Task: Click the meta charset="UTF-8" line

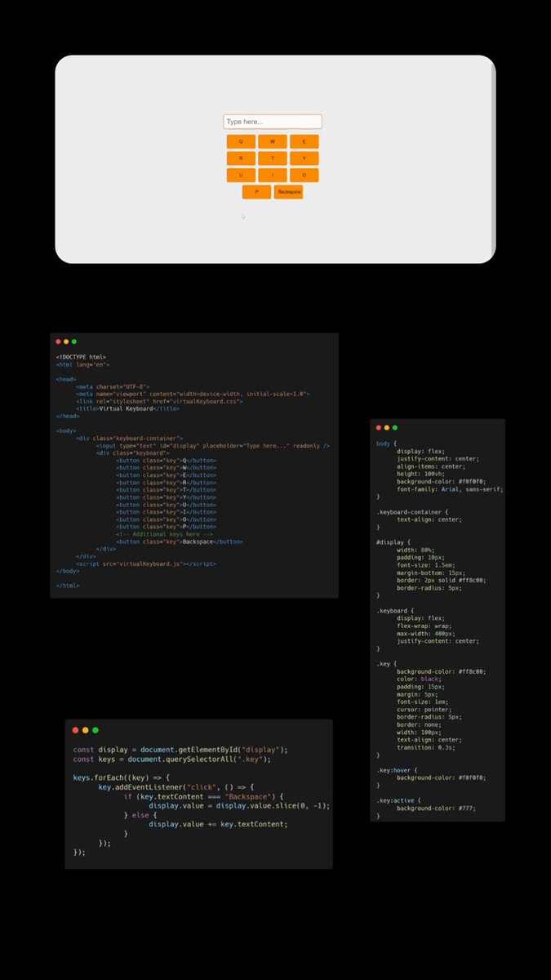Action: [x=113, y=386]
